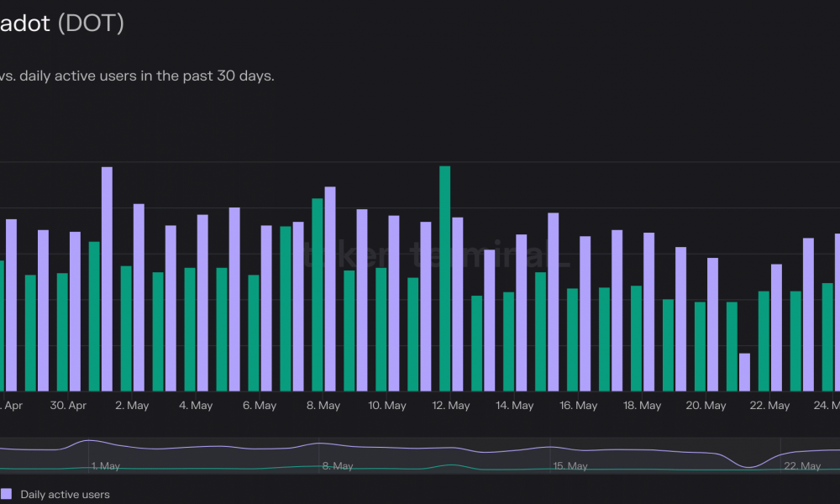Click the purple bar for 23 May
The width and height of the screenshot is (840, 504).
808,314
